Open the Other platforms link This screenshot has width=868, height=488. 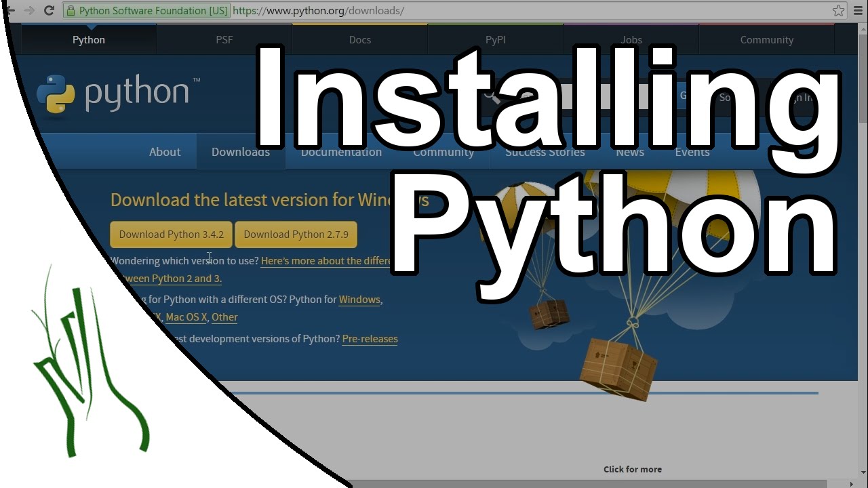pos(224,317)
